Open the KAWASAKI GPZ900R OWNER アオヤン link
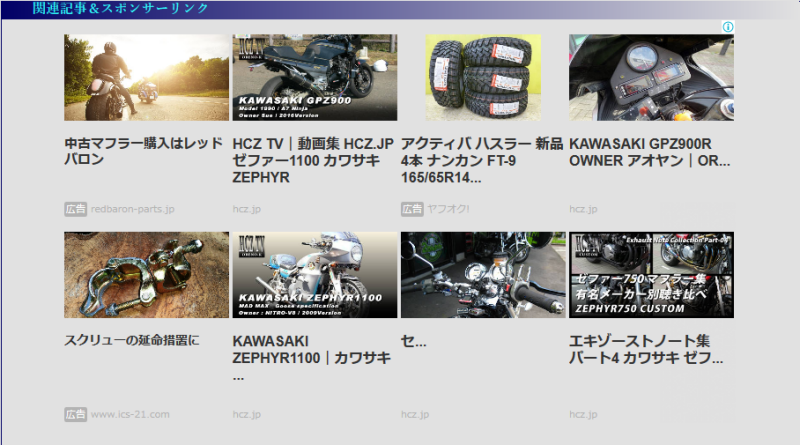Viewport: 800px width, 445px height. pyautogui.click(x=649, y=152)
